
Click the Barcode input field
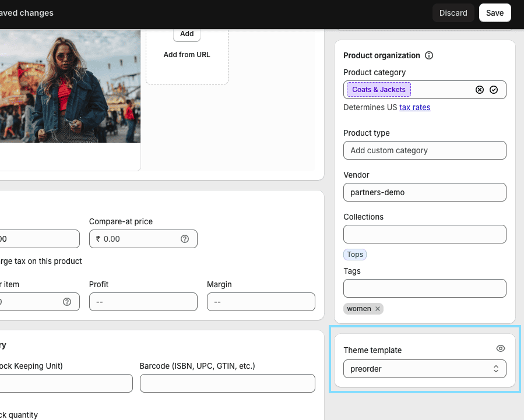click(227, 383)
